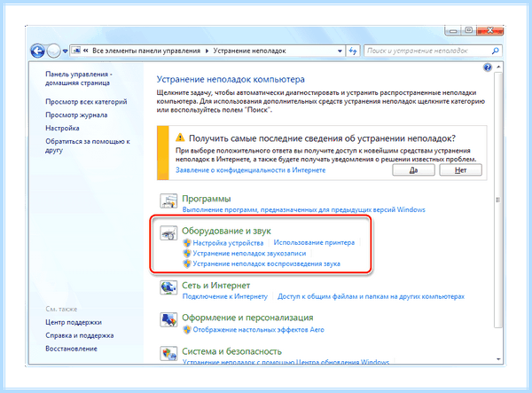
Task: Open 'Настройка' in the left pane
Action: [x=62, y=129]
